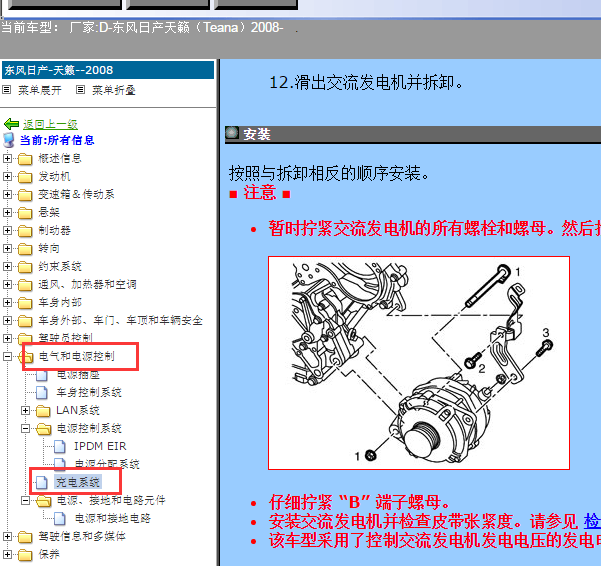Click the folder icon for 驾驶信息和多媒体
Screen dimensions: 601x566
tap(25, 537)
